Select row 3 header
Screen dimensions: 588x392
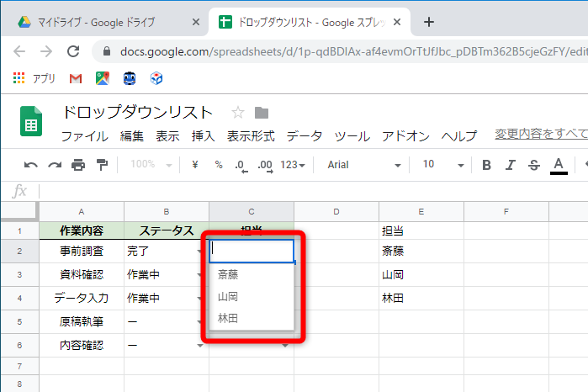(19, 274)
